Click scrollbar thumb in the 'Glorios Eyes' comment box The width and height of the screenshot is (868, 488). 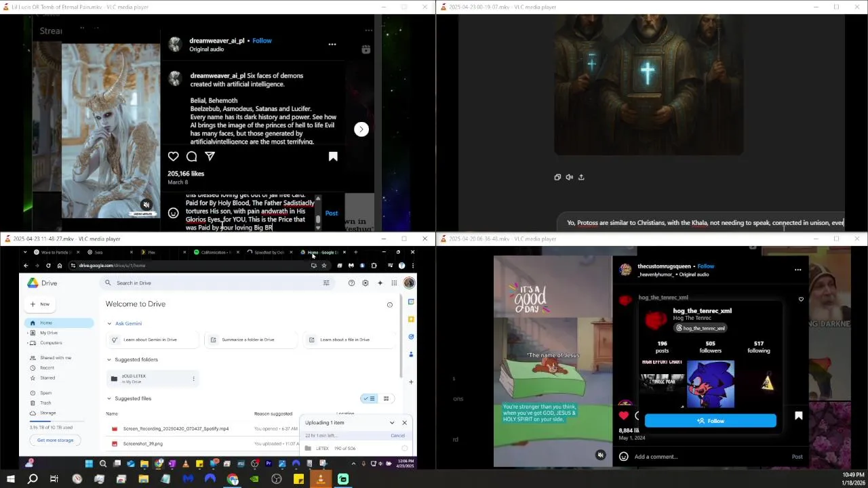pyautogui.click(x=318, y=219)
